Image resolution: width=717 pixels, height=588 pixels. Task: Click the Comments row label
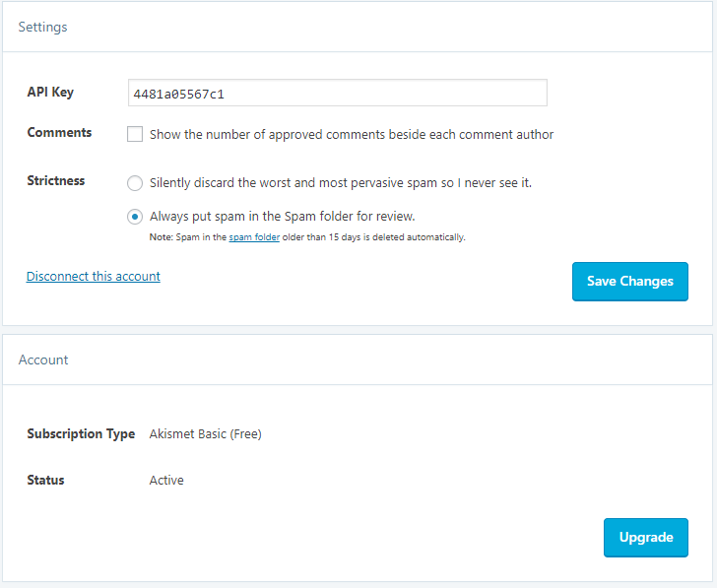click(x=59, y=132)
